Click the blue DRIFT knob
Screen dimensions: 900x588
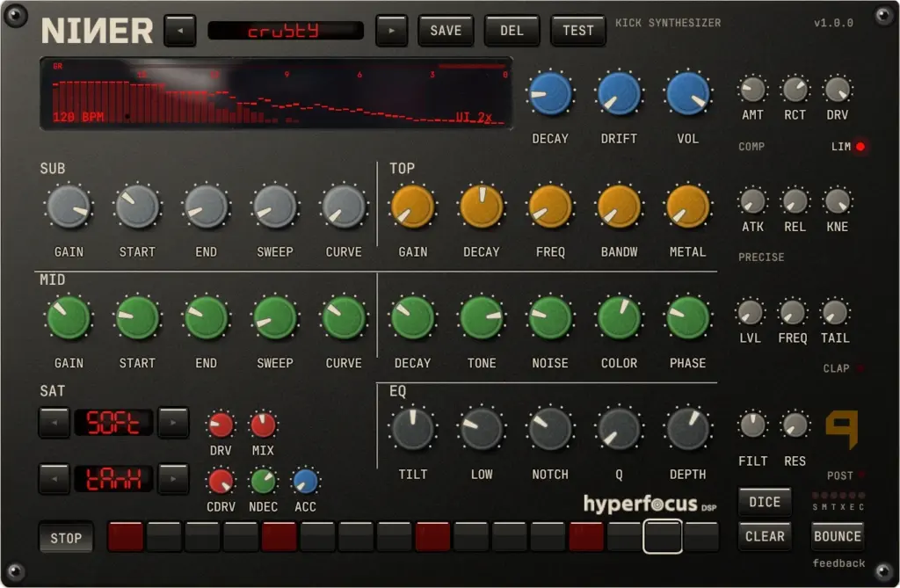[619, 93]
